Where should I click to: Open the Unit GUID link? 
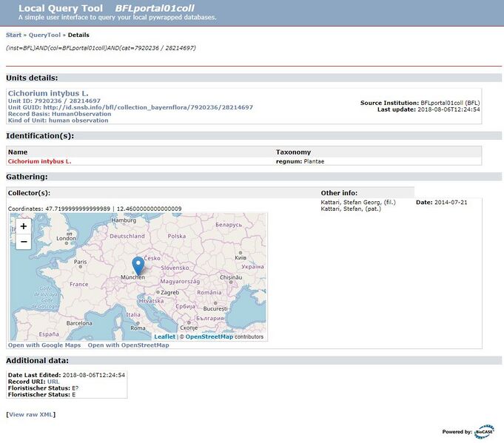click(x=148, y=107)
